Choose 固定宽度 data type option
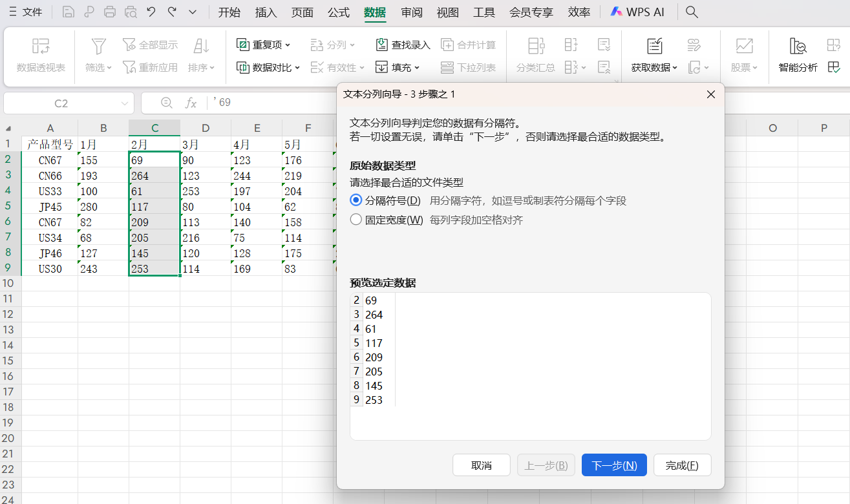The height and width of the screenshot is (504, 850). click(356, 219)
